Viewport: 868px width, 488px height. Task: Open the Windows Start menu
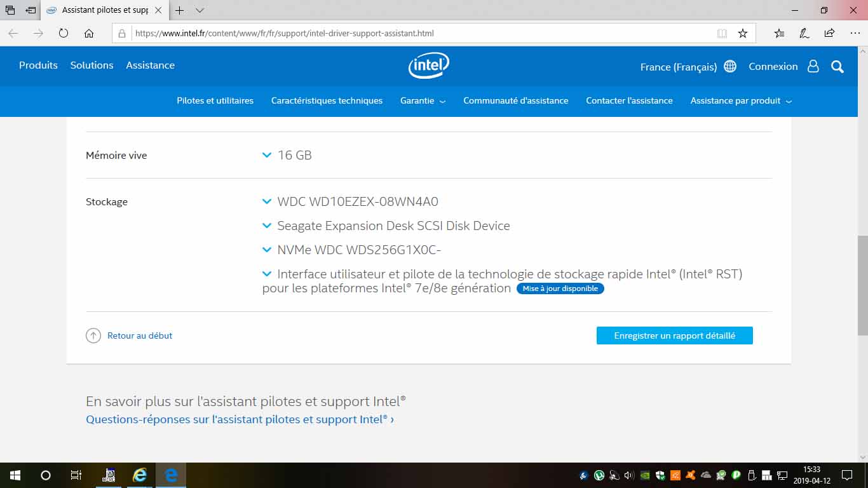pyautogui.click(x=15, y=475)
